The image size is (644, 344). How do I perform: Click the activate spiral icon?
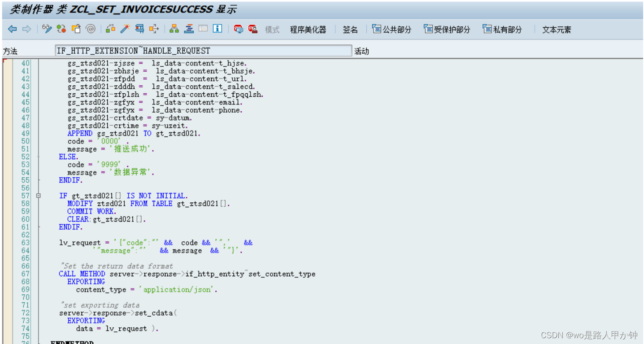91,29
